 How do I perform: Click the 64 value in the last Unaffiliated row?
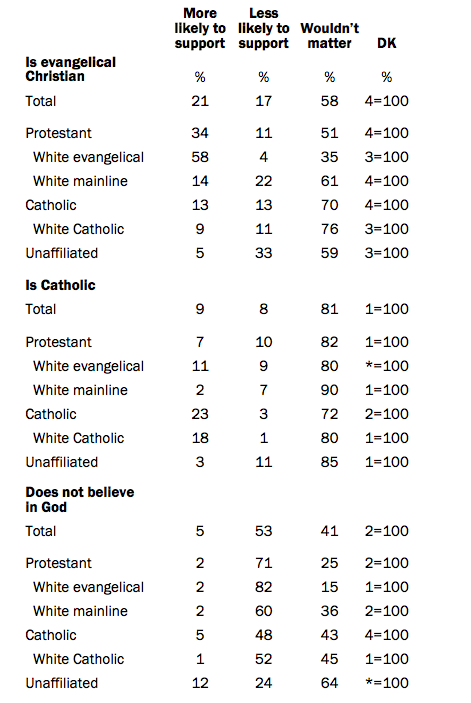pyautogui.click(x=329, y=683)
